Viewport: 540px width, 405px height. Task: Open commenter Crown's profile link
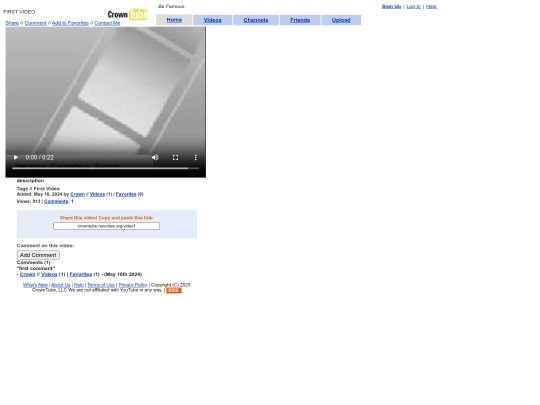coord(28,274)
